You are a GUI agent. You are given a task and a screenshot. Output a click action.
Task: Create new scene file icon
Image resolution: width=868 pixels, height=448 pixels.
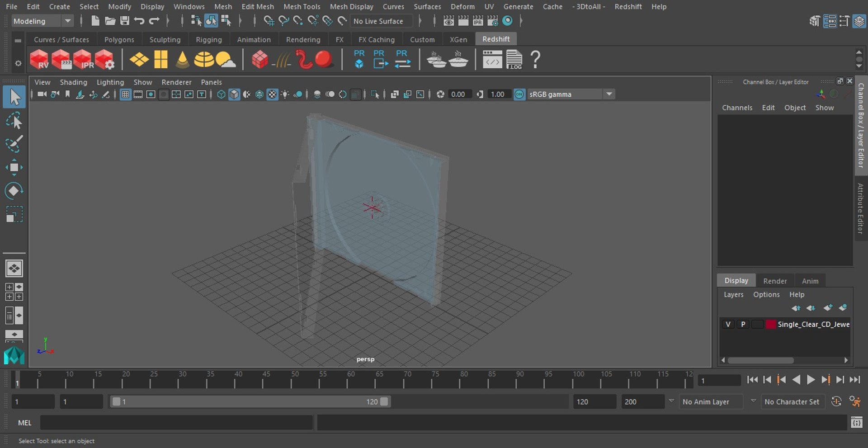[x=95, y=21]
